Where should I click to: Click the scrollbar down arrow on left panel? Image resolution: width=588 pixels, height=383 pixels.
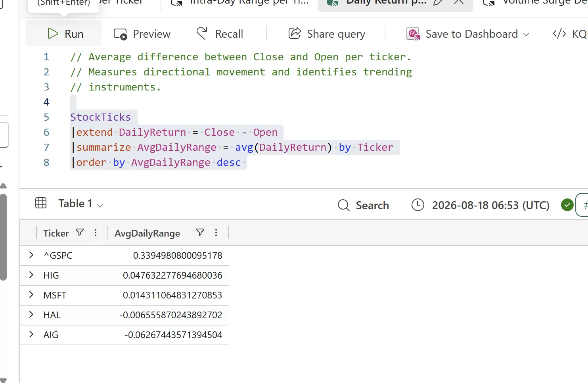pyautogui.click(x=3, y=380)
